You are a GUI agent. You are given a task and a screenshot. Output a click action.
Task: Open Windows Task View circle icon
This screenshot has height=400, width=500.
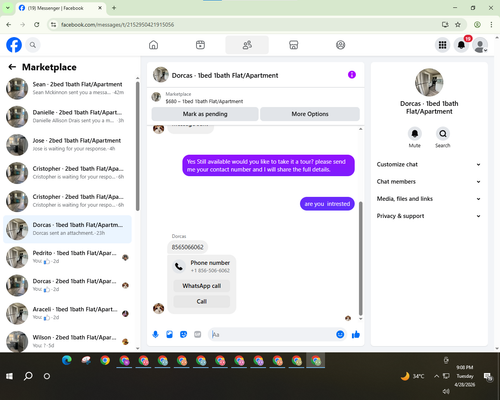coord(47,376)
